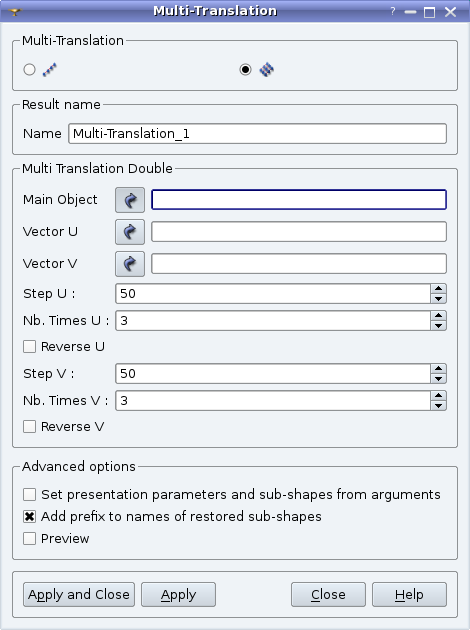Click the window menu icon in title bar
The height and width of the screenshot is (630, 470).
point(15,12)
